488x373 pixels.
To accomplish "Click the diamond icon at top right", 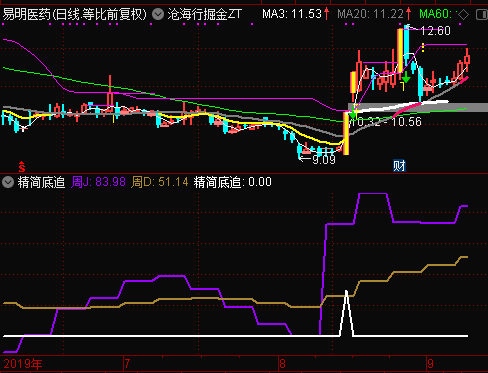I will [464, 15].
